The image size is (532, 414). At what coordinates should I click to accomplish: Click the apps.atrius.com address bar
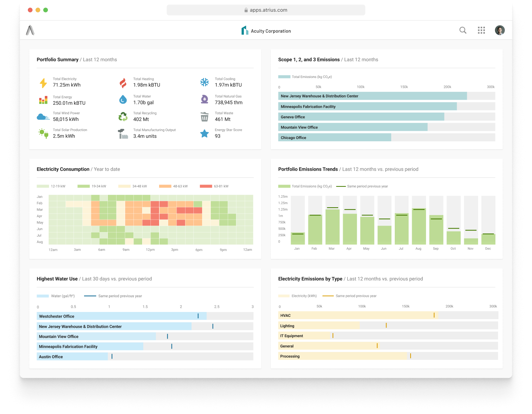266,10
